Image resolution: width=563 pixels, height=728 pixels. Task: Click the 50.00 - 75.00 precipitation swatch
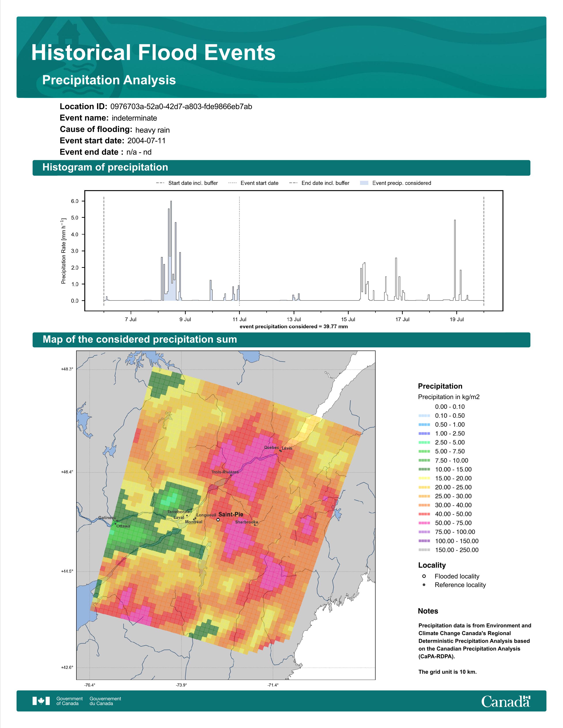pyautogui.click(x=424, y=523)
